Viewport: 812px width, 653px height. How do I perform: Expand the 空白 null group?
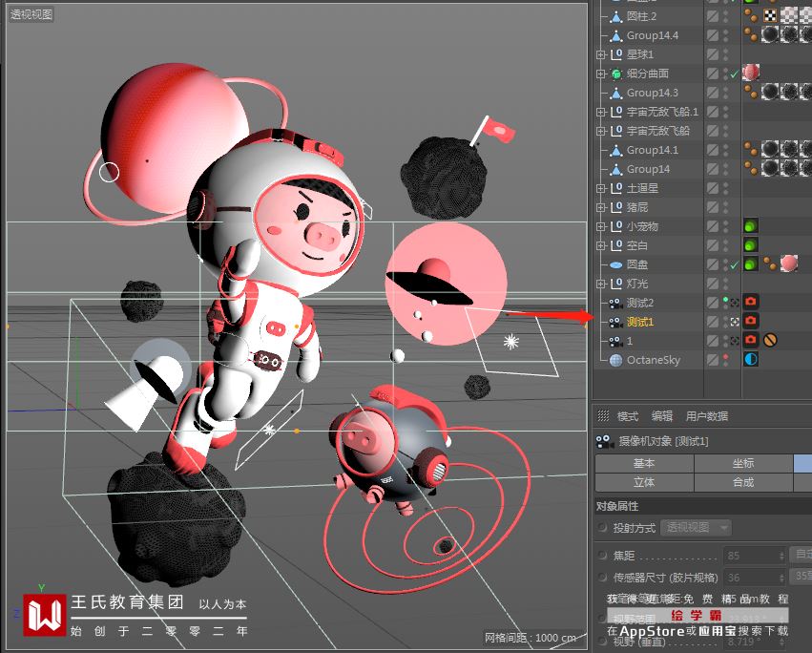(x=601, y=245)
